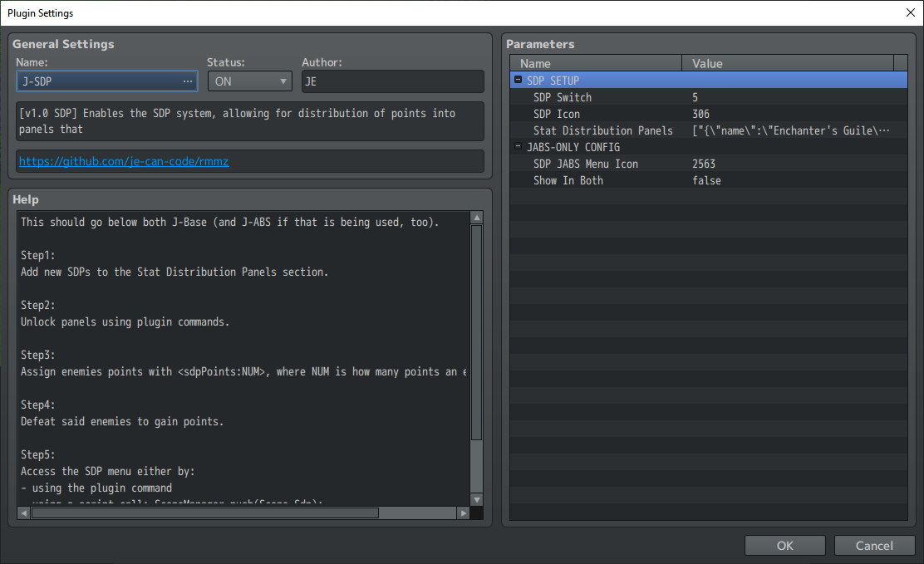Select the Stat Distribution Panels parameter
The width and height of the screenshot is (924, 564).
[x=708, y=130]
